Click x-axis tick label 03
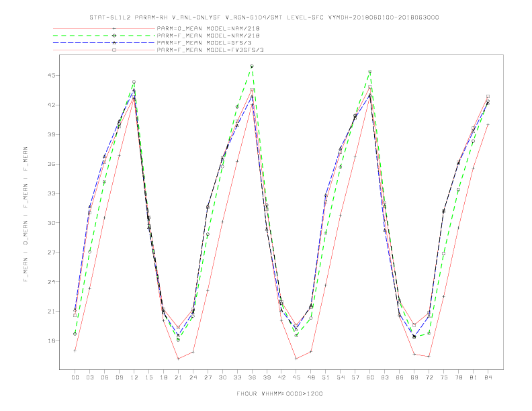 click(89, 377)
